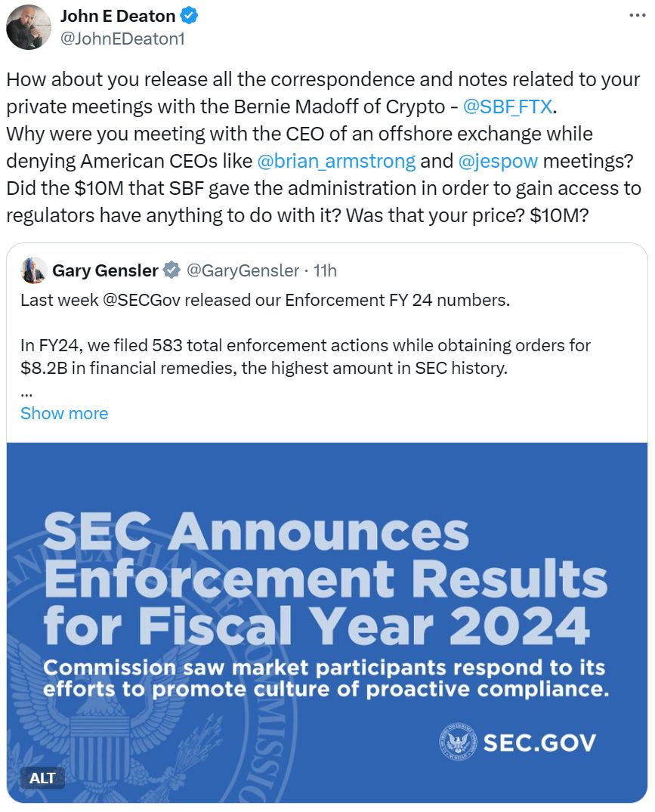
Task: Open the @SBF_FTX mention link
Action: coord(508,107)
